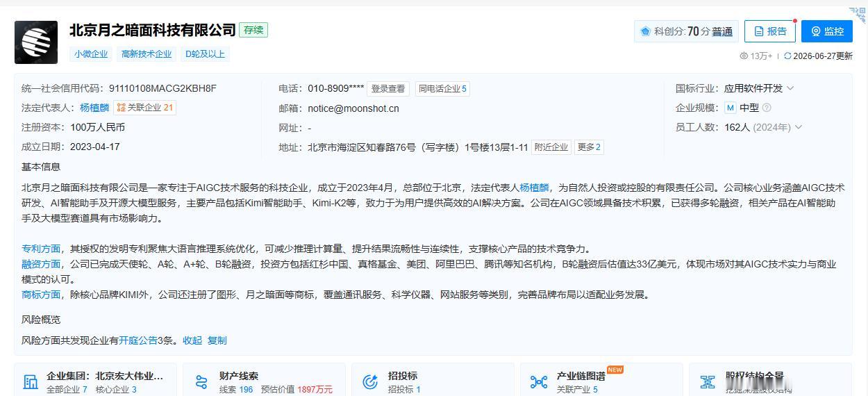Image resolution: width=868 pixels, height=396 pixels.
Task: Click 登录查看 to reveal phone
Action: tap(388, 88)
